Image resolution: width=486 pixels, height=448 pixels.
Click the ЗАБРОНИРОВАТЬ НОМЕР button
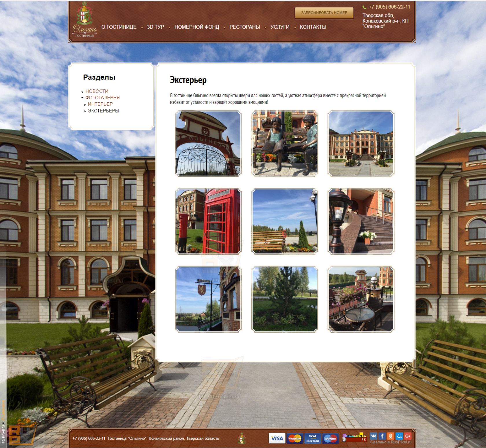coord(324,13)
